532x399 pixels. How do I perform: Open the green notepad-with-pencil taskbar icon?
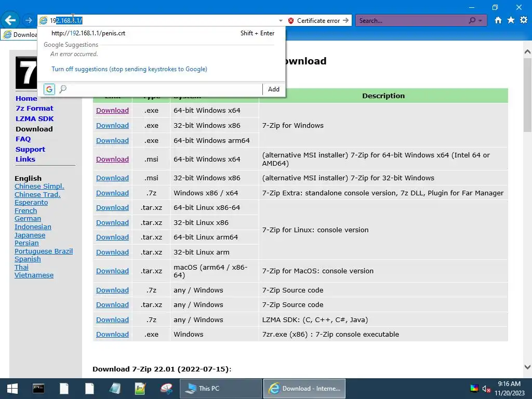pyautogui.click(x=140, y=389)
